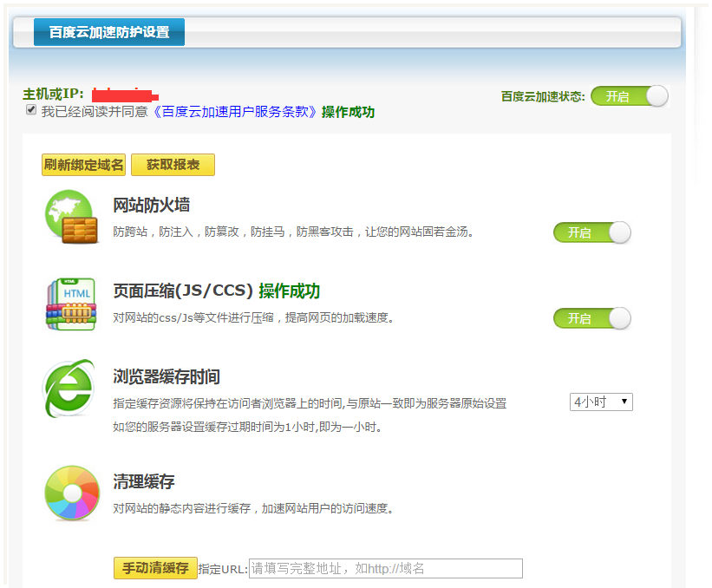Viewport: 712px width, 588px height.
Task: Click the 主机或IP label
Action: coord(53,94)
